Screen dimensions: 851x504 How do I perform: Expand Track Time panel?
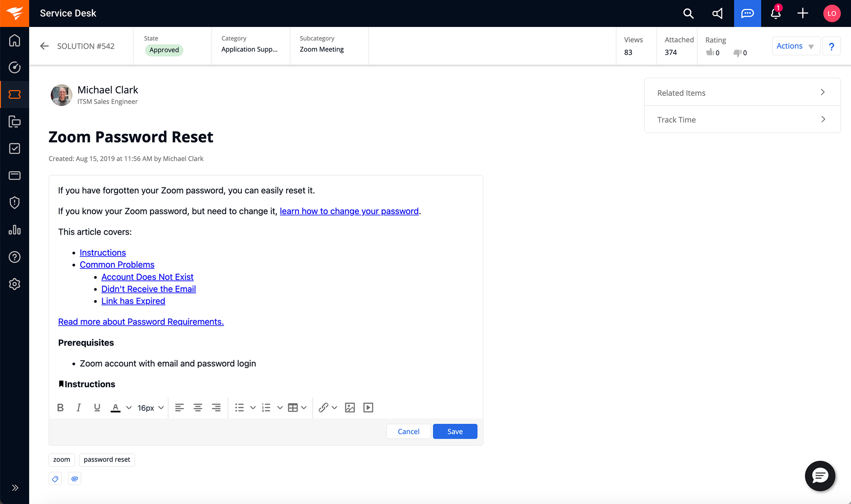742,119
